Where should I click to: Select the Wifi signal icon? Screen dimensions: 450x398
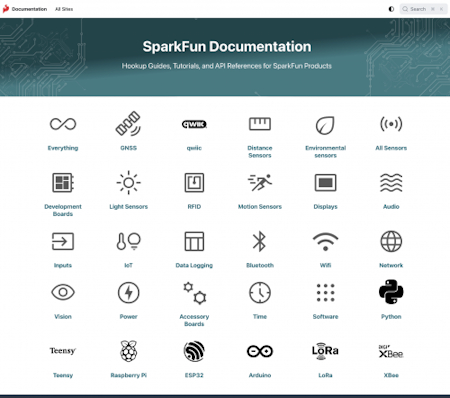tap(325, 242)
